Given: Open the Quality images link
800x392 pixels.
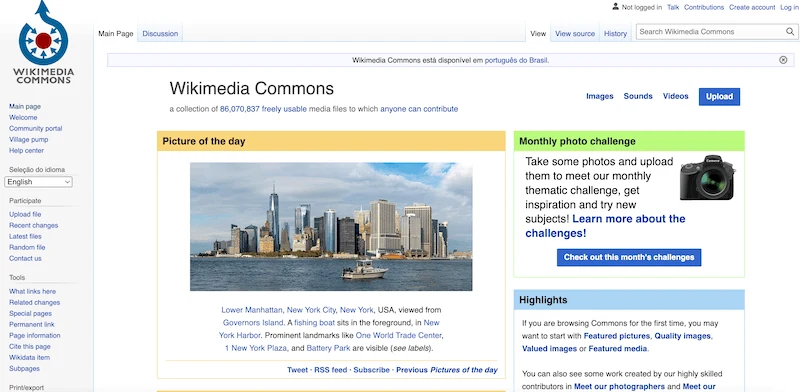Looking at the screenshot, I should 683,336.
